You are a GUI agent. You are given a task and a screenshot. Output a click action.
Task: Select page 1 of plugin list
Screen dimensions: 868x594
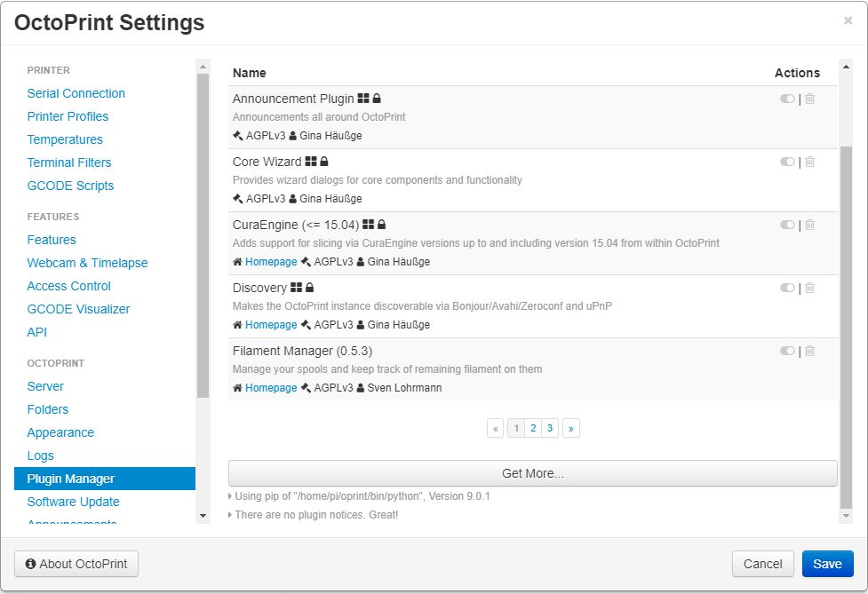tap(516, 428)
